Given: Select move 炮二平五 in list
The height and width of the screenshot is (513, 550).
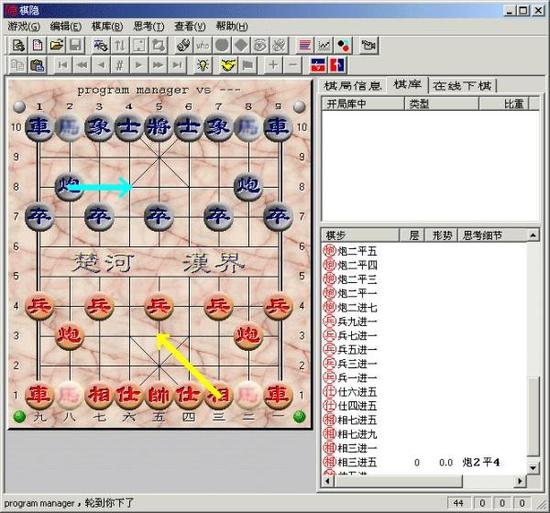Looking at the screenshot, I should coord(351,251).
